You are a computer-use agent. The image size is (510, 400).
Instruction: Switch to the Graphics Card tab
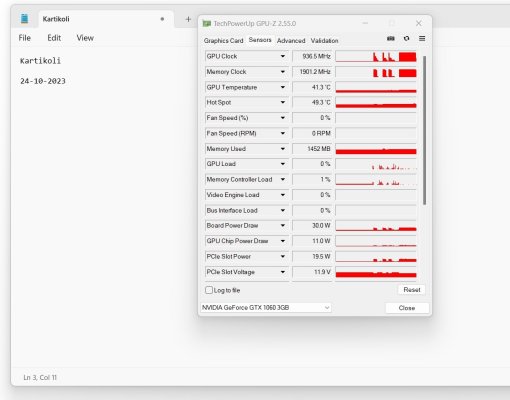[x=223, y=41]
